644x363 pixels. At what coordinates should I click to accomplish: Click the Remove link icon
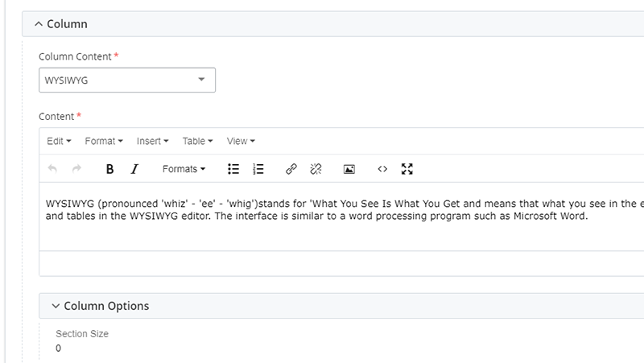tap(316, 169)
